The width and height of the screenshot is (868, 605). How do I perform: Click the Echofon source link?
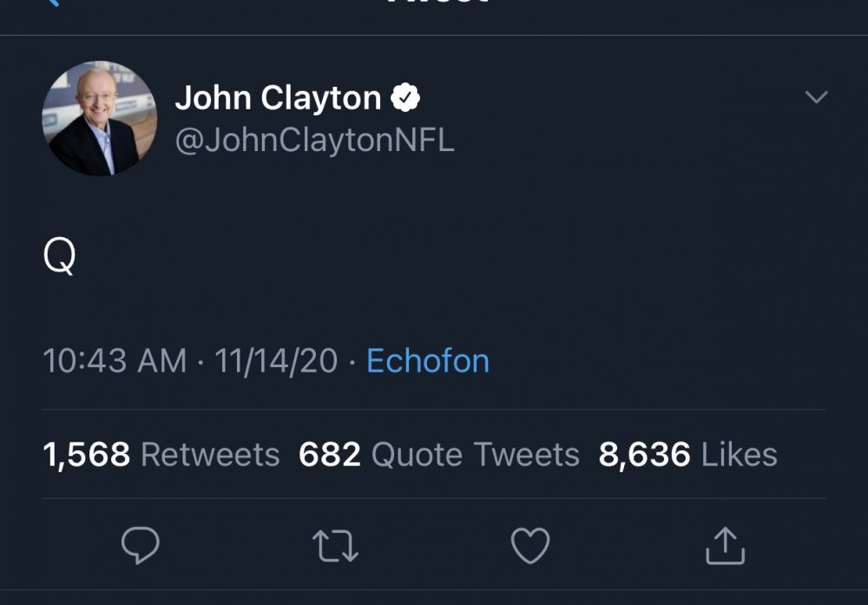point(428,361)
